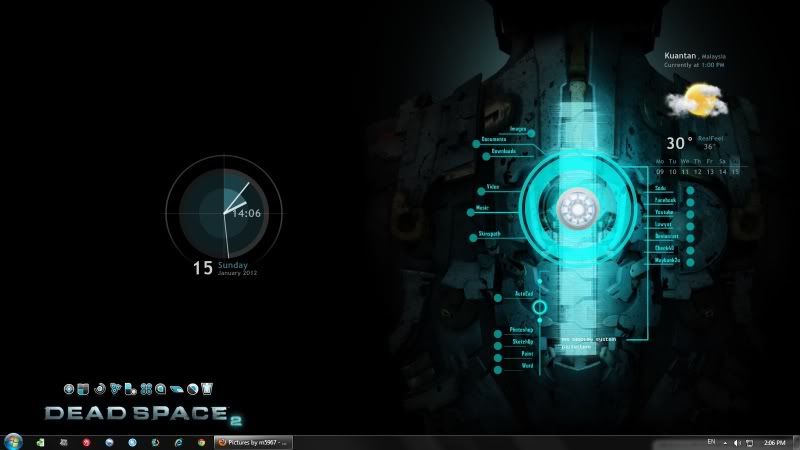Open the Skinspath launcher

pos(489,234)
